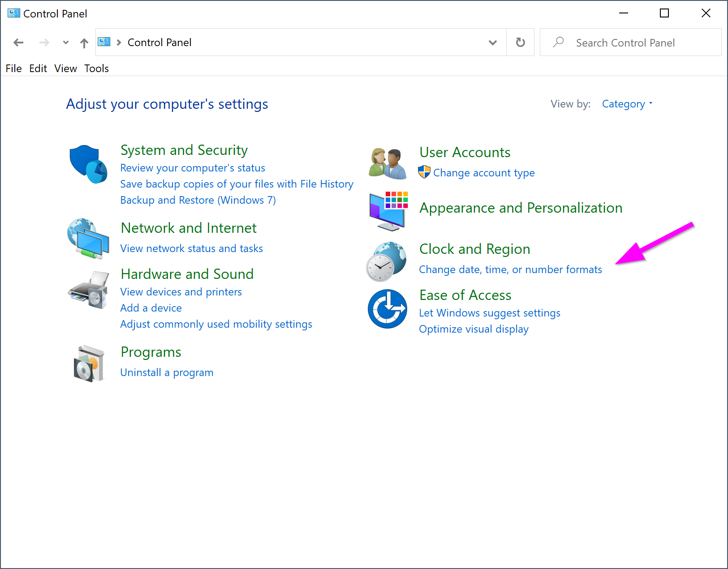Open Clock and Region heading link
The image size is (728, 569).
pos(475,249)
